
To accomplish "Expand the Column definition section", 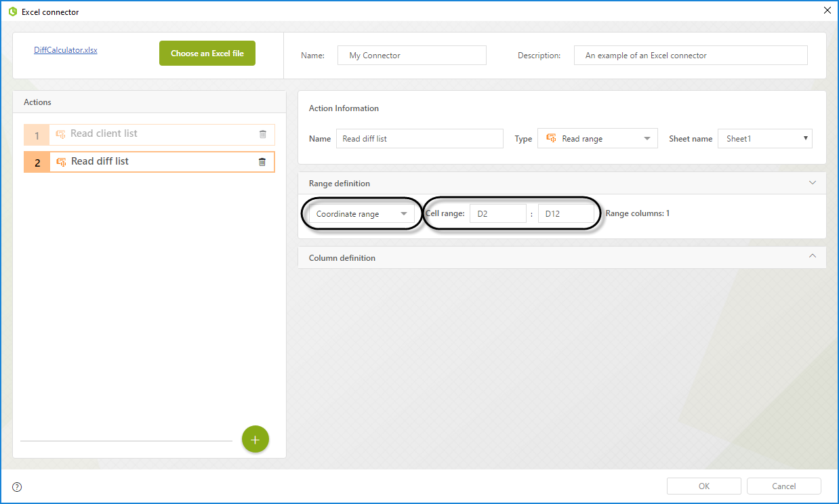I will [813, 257].
